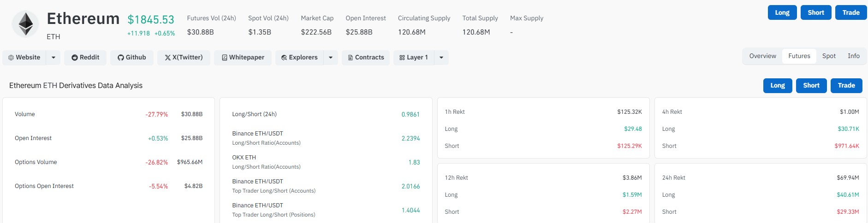
Task: Click the Explorers magnifier icon
Action: click(x=284, y=58)
